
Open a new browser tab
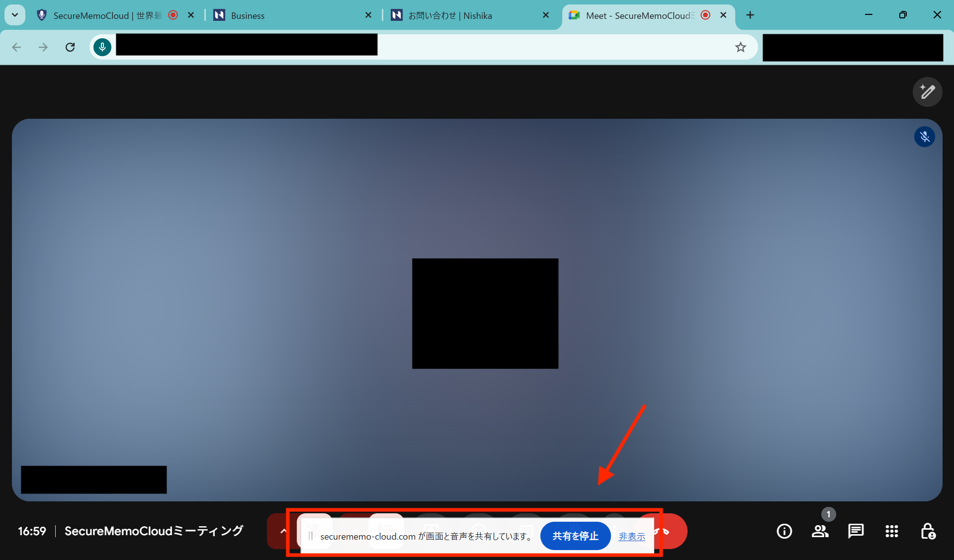[750, 15]
